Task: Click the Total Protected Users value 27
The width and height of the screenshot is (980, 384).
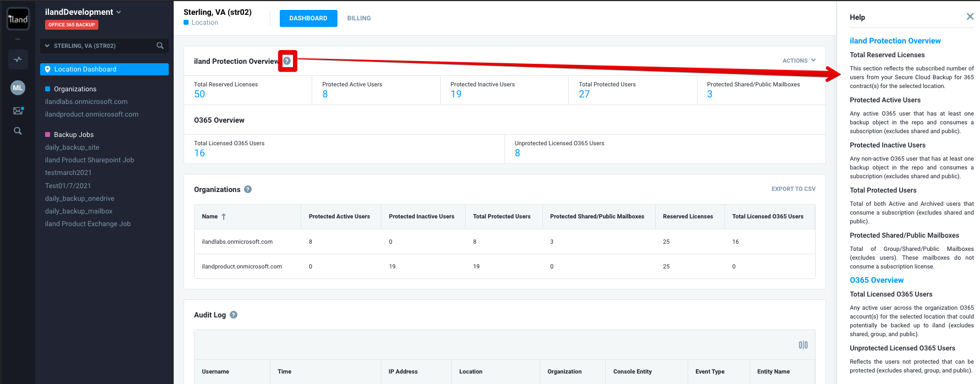Action: click(x=584, y=94)
